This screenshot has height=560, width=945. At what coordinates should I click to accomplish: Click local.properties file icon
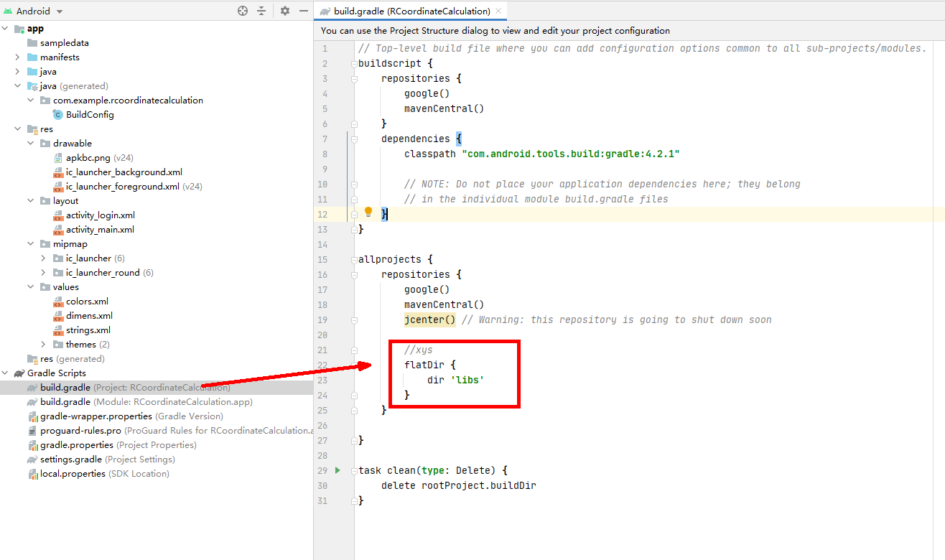click(32, 474)
